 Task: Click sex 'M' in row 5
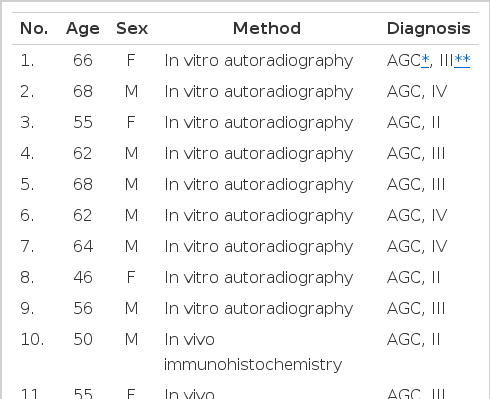pos(131,184)
